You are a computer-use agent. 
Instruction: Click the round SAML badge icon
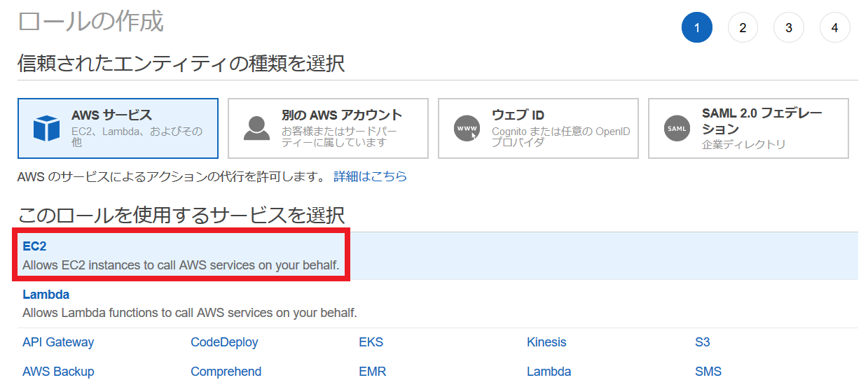tap(677, 129)
